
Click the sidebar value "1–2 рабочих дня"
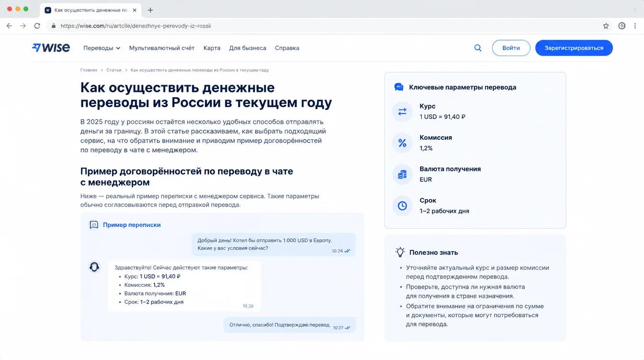click(x=444, y=211)
